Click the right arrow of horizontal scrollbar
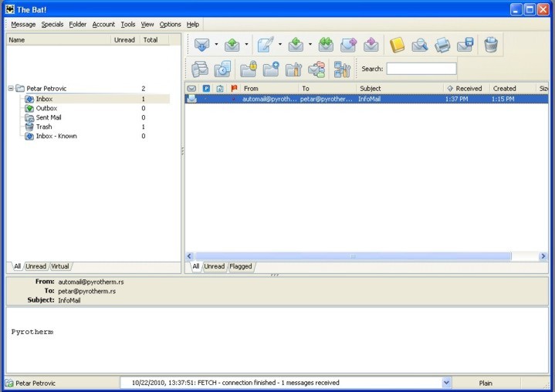This screenshot has width=555, height=392. pyautogui.click(x=543, y=256)
